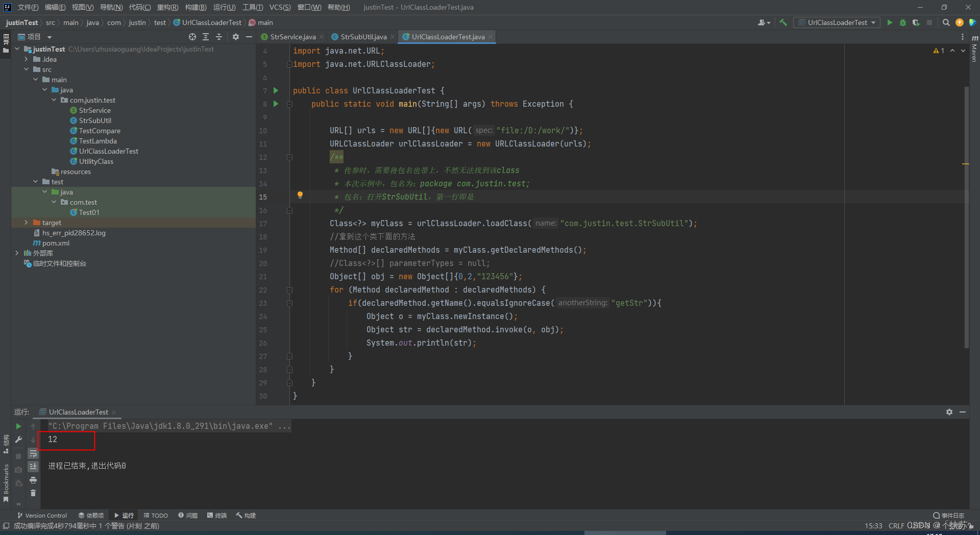Open Project panel settings gear
Screen dimensions: 980x535
pyautogui.click(x=236, y=37)
